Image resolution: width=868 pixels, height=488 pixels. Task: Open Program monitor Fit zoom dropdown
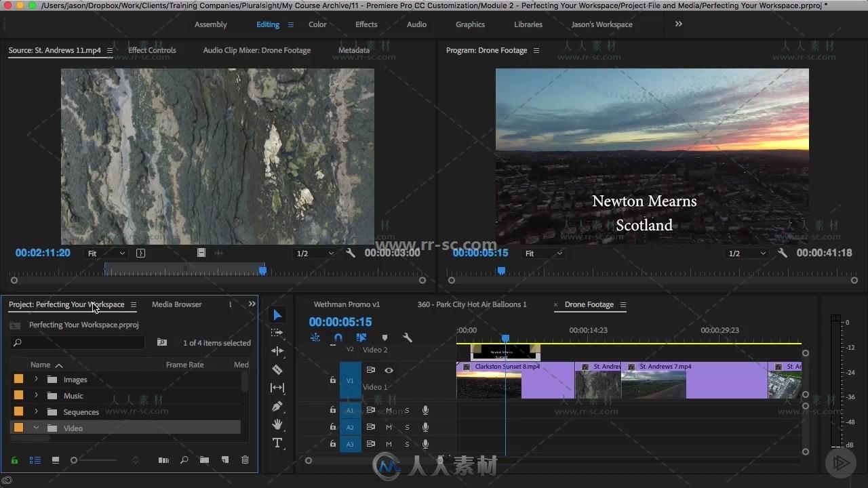pyautogui.click(x=544, y=253)
